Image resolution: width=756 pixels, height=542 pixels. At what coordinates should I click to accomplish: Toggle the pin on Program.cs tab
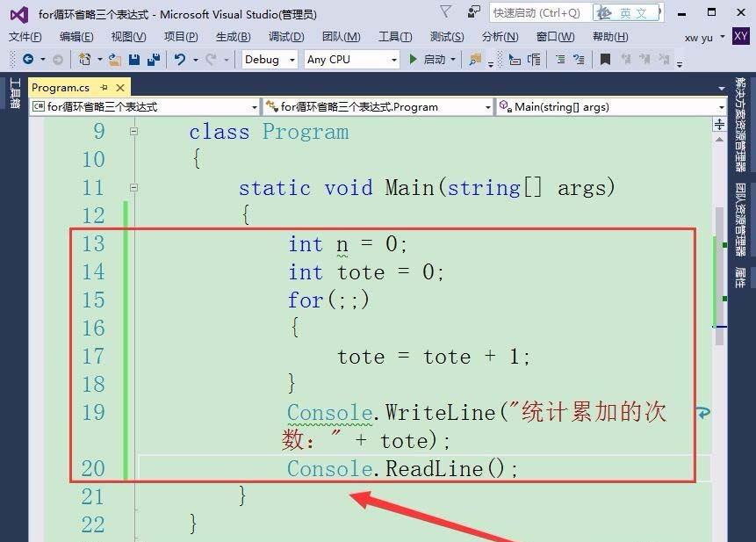tap(104, 87)
